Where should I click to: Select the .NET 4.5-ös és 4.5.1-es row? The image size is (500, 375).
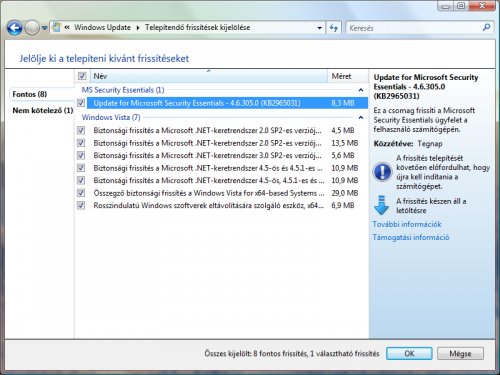click(x=227, y=168)
